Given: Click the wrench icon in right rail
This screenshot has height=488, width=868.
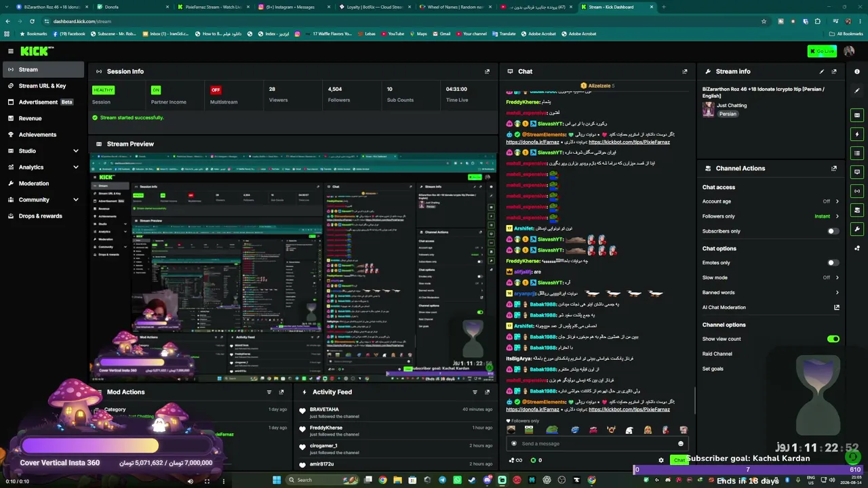Looking at the screenshot, I should click(857, 229).
